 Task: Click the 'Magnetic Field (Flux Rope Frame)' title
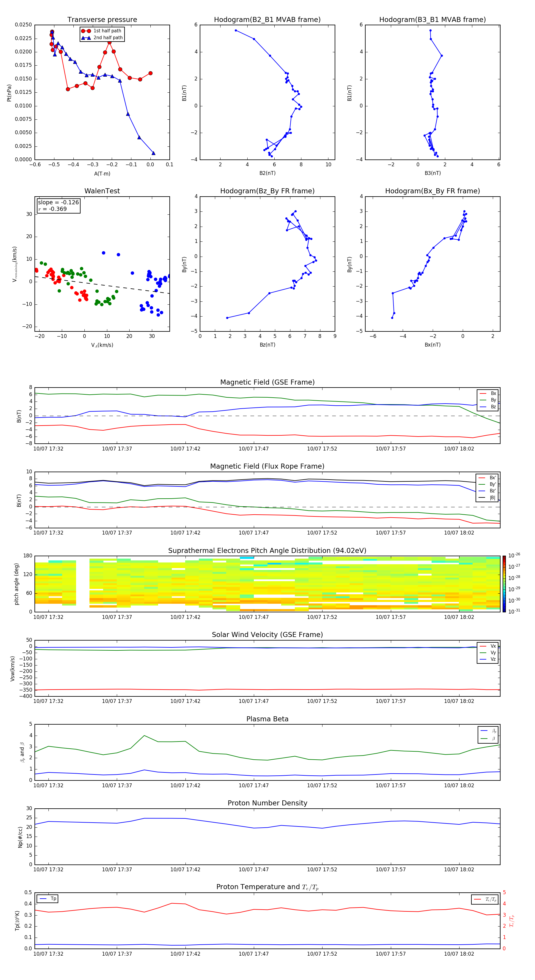click(267, 467)
